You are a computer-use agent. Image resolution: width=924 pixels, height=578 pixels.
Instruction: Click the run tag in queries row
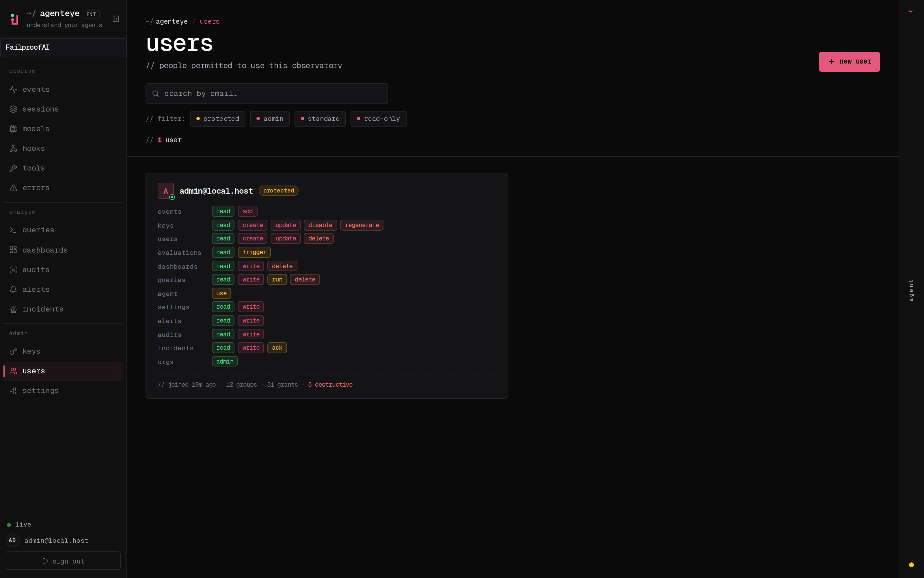[x=277, y=279]
